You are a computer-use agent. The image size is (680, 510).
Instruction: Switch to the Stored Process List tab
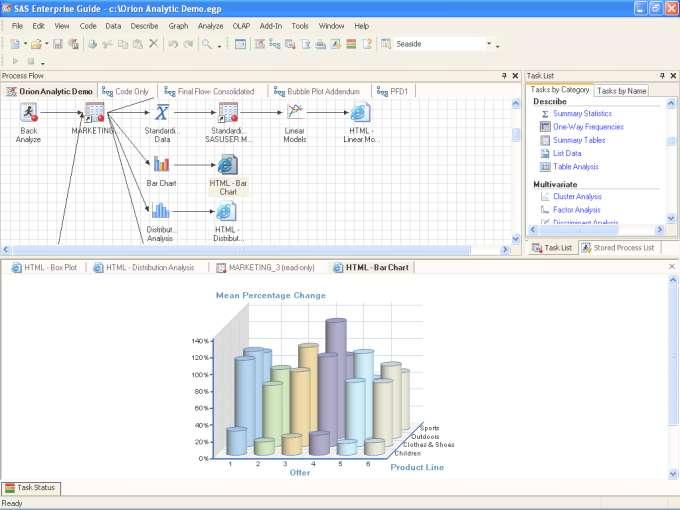click(x=618, y=248)
